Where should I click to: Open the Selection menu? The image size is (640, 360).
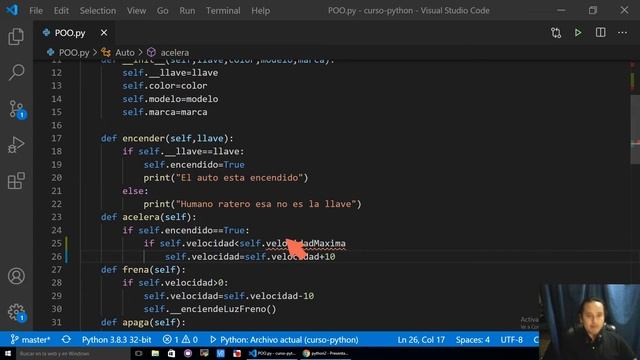98,11
